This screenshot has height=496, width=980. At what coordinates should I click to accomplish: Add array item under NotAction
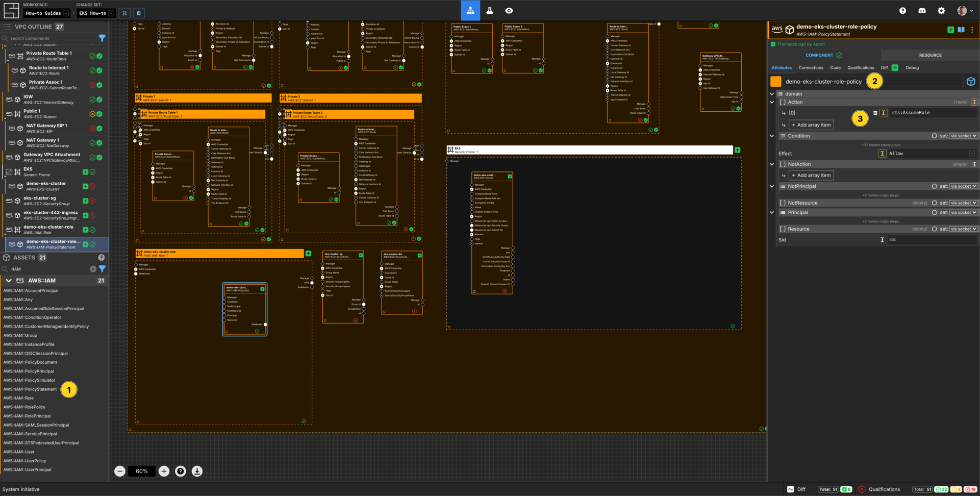pyautogui.click(x=811, y=176)
